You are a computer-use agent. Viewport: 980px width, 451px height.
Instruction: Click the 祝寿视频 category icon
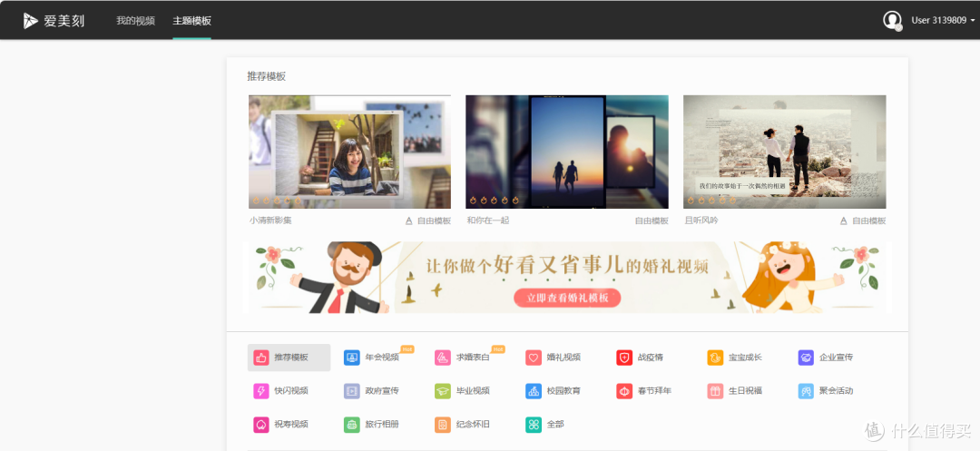pyautogui.click(x=260, y=424)
